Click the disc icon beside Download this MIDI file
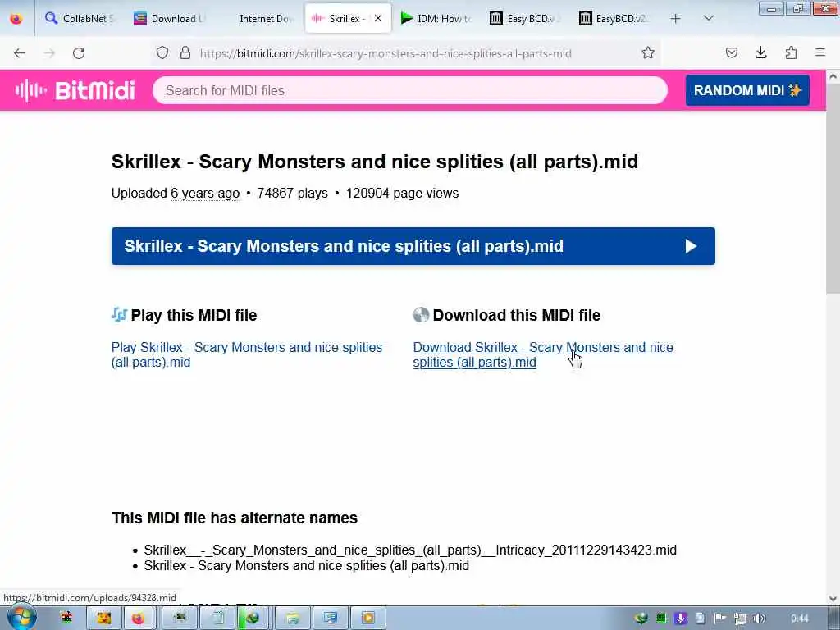The width and height of the screenshot is (840, 630). coord(421,314)
